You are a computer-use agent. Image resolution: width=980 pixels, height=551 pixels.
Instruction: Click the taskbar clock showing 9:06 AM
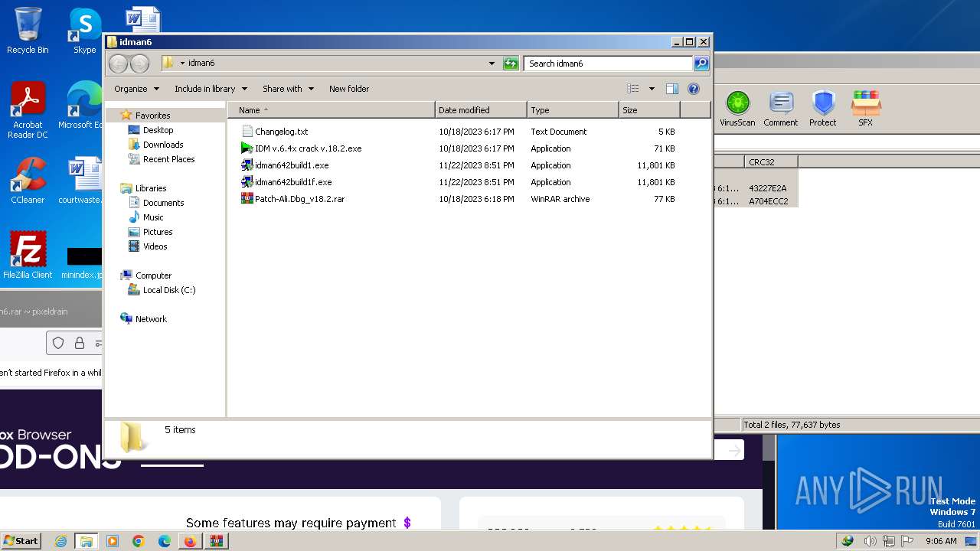[941, 541]
